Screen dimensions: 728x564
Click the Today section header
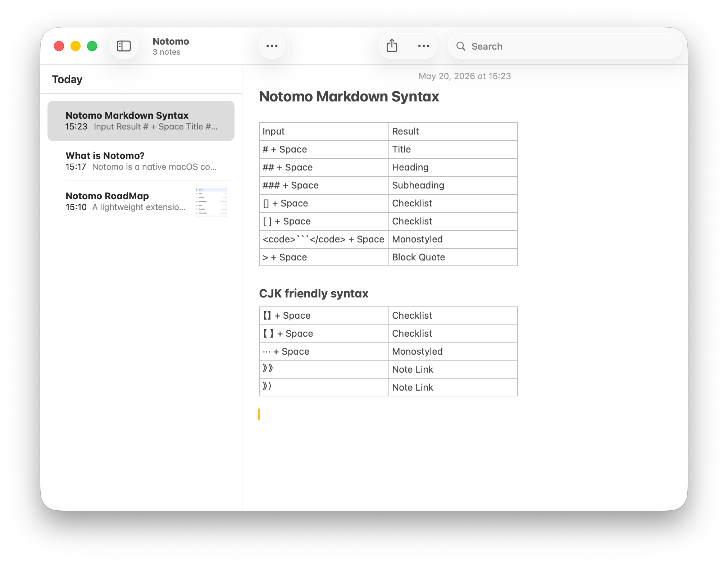coord(67,79)
